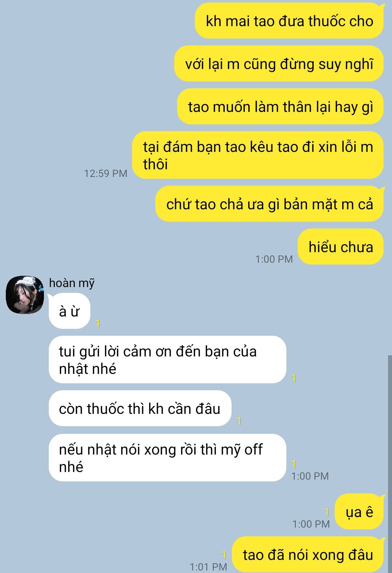Tap the white 'à ừ' reply bubble
This screenshot has width=392, height=573.
coord(69,311)
